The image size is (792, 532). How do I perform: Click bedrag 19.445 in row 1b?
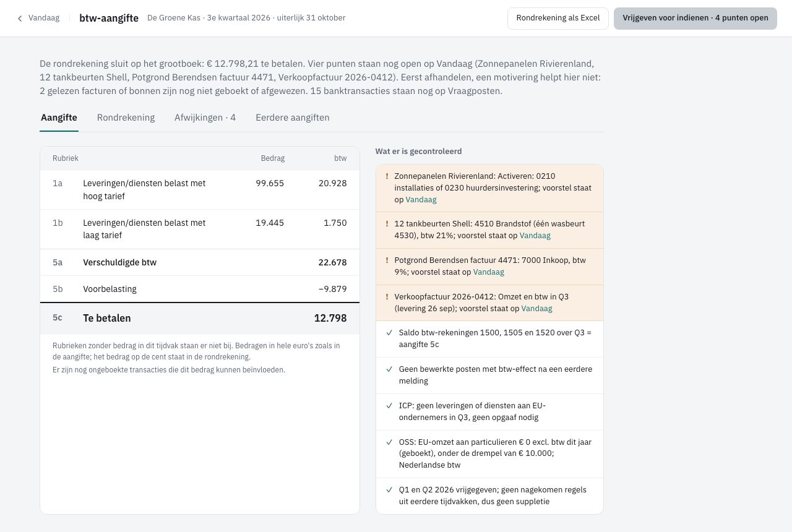coord(270,223)
